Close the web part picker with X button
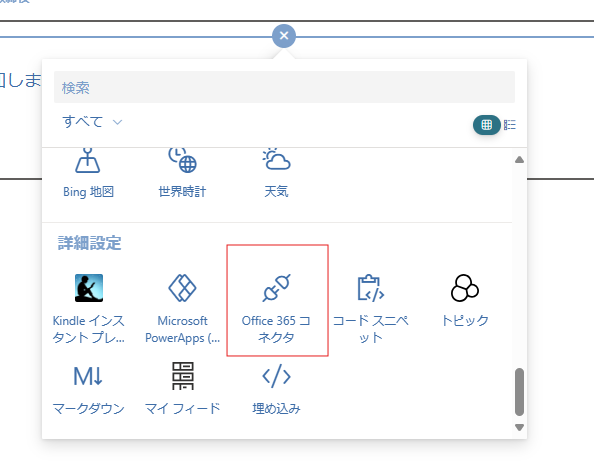 point(284,36)
